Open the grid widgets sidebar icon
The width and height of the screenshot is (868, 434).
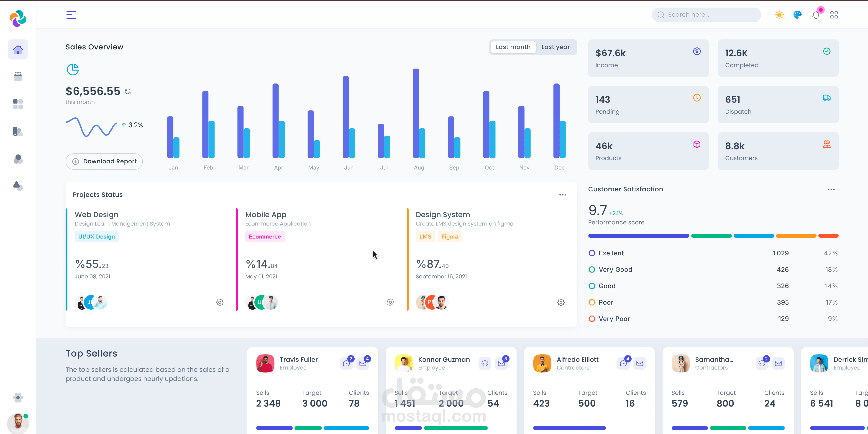[x=18, y=104]
